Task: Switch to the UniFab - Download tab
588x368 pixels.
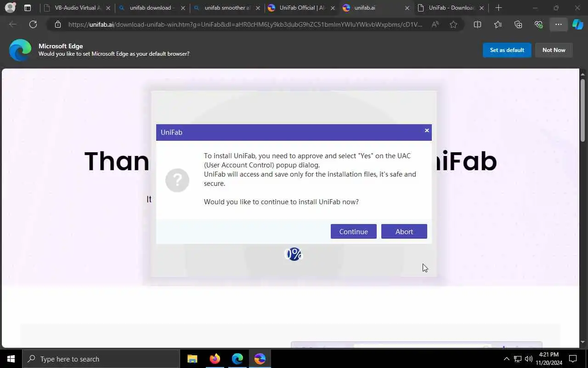Action: pyautogui.click(x=452, y=8)
